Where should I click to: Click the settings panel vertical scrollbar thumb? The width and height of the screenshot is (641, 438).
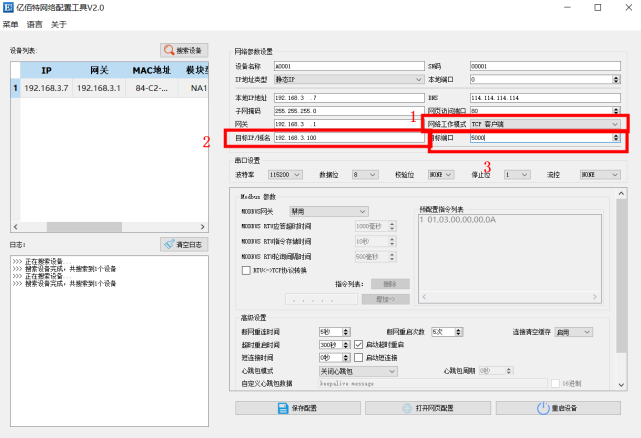[621, 276]
